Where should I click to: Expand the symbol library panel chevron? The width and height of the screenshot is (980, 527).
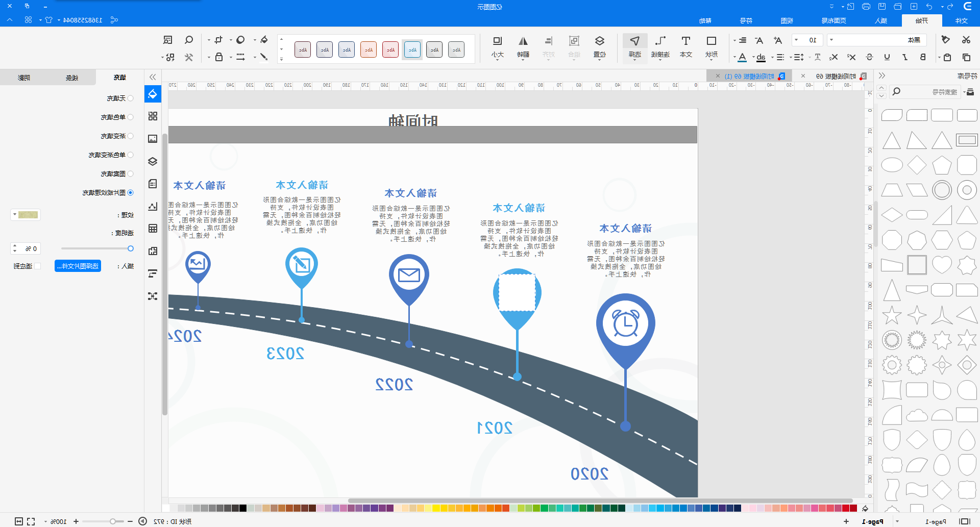tap(881, 76)
